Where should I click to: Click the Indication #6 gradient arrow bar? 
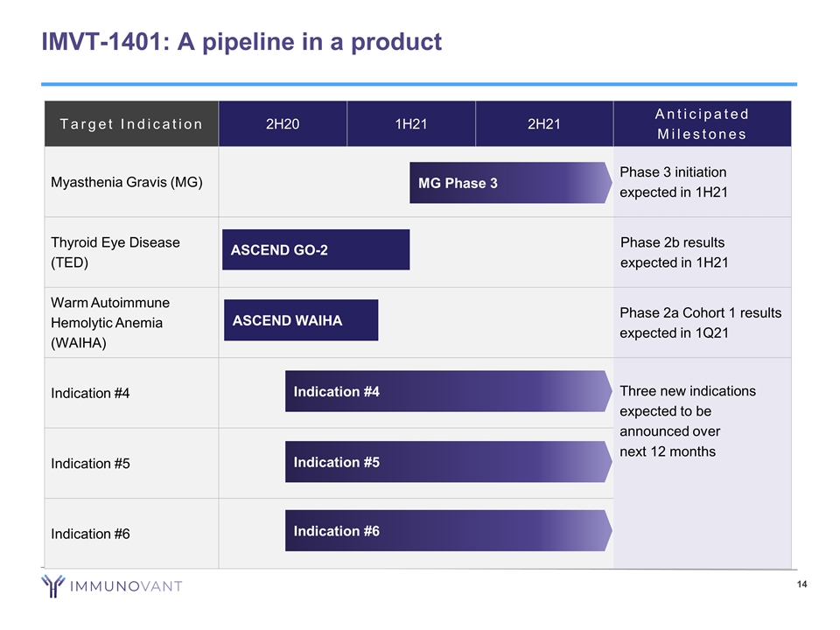click(x=447, y=531)
